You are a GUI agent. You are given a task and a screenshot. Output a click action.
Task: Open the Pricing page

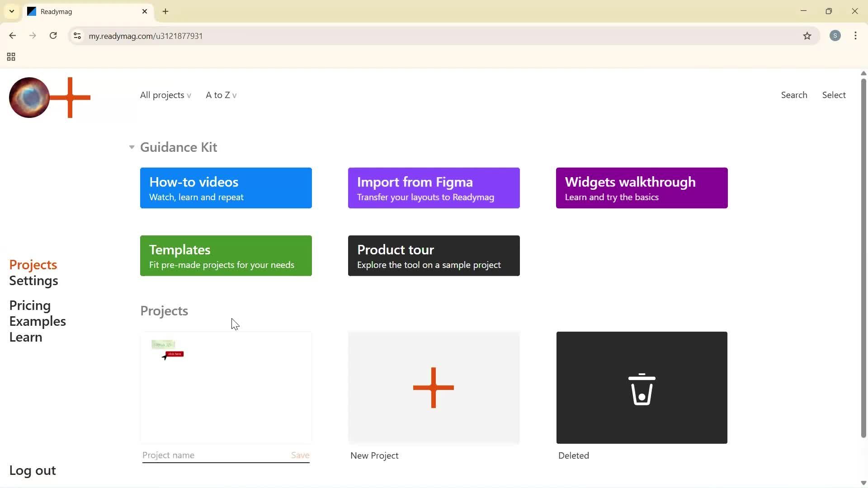(29, 305)
